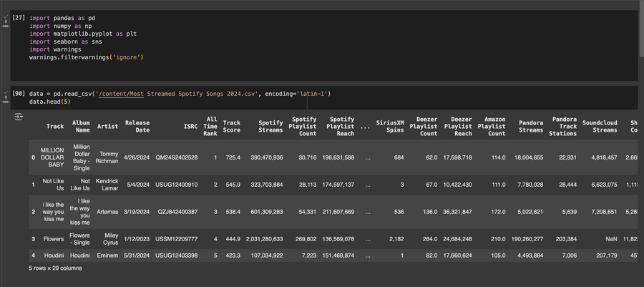Click the MILLION DOLLAR BABY track cell

tap(52, 157)
